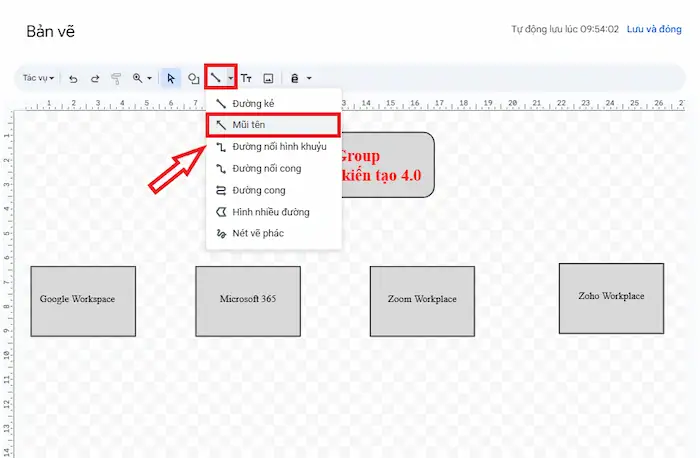
Task: Choose Mũi tên from the line menu
Action: click(274, 125)
